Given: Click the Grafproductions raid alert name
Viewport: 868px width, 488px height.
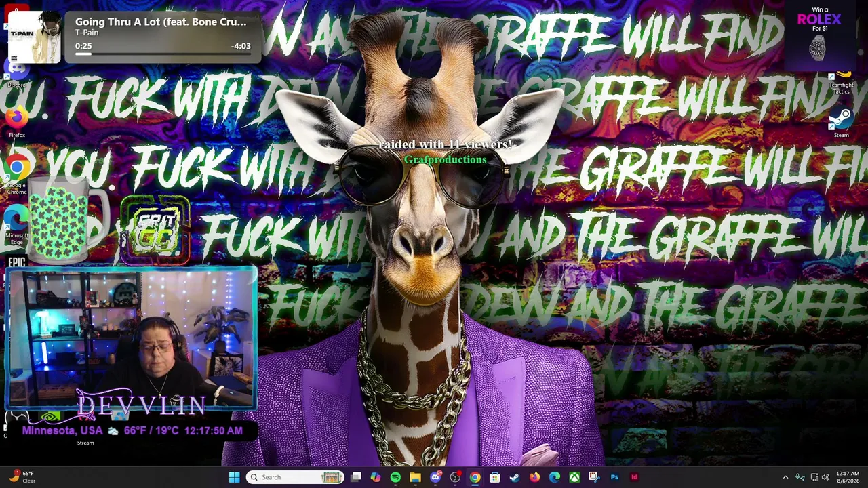Looking at the screenshot, I should tap(445, 159).
